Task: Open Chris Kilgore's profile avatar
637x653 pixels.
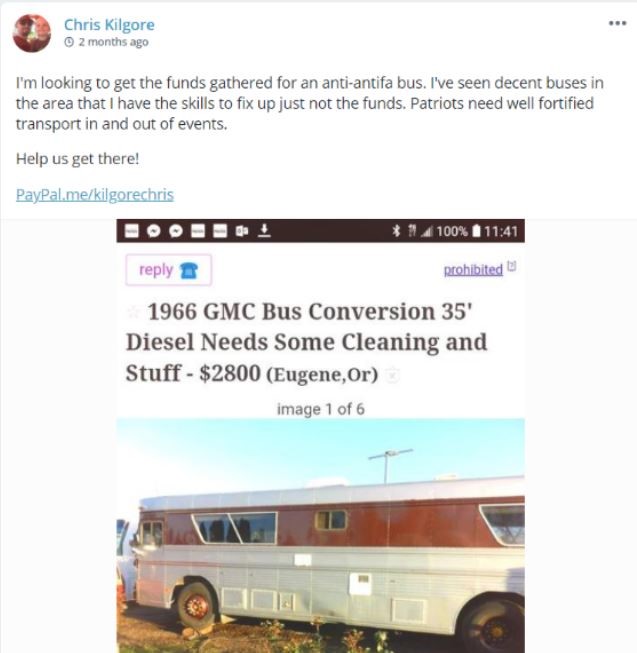Action: (x=32, y=33)
